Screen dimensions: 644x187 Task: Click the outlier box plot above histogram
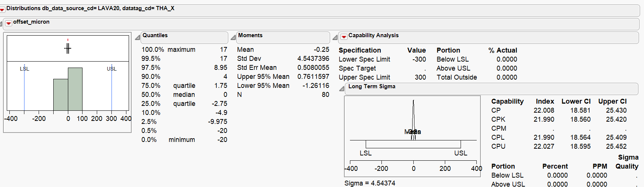(x=68, y=48)
